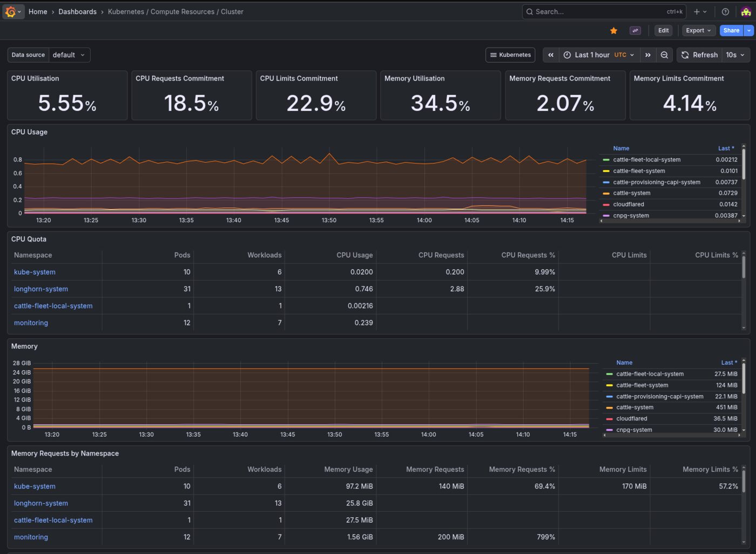Click the Memory Utilisation 34.5% stat value
The width and height of the screenshot is (756, 554).
[440, 103]
